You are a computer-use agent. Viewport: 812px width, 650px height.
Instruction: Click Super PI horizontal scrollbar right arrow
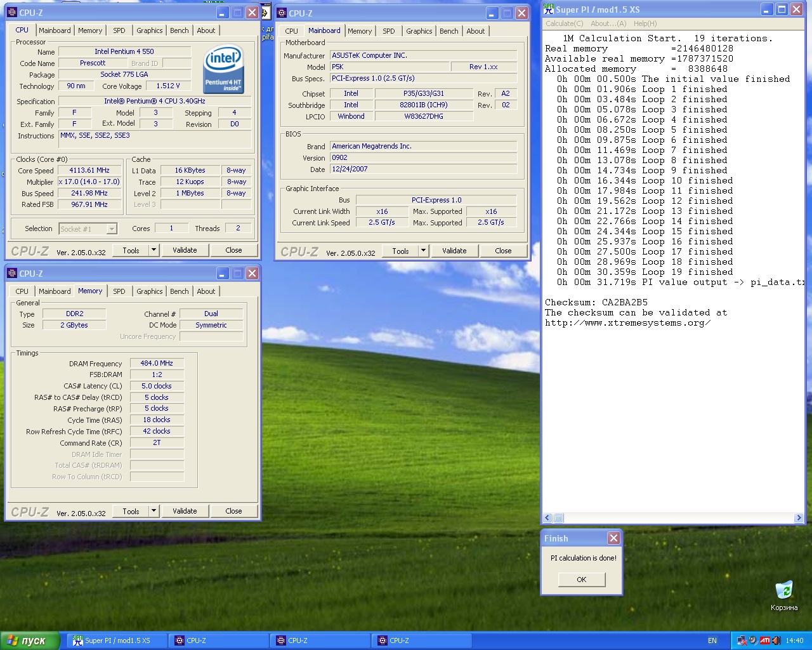click(x=799, y=518)
